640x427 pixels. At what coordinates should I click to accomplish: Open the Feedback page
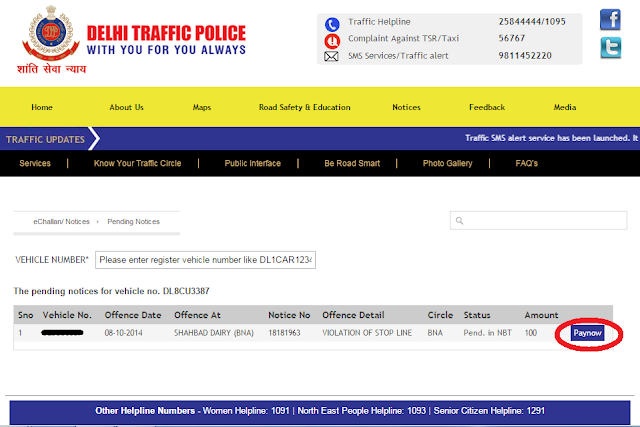pyautogui.click(x=487, y=107)
